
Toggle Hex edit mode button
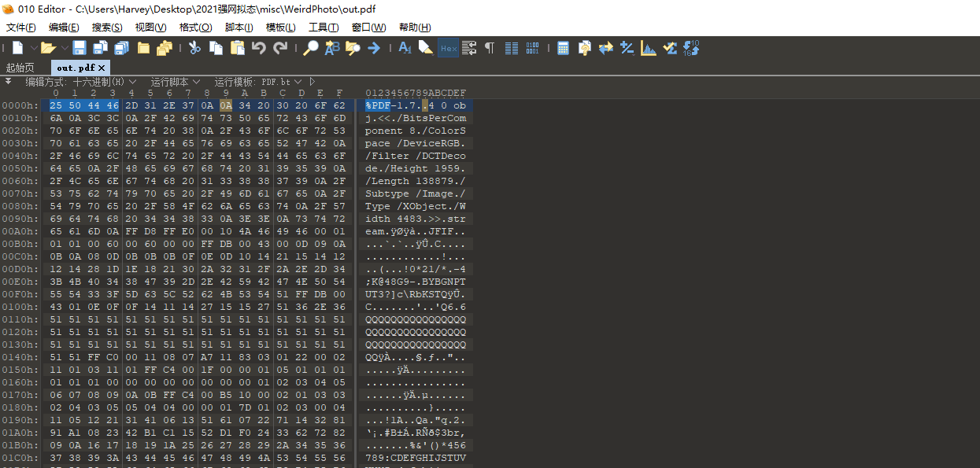(448, 48)
